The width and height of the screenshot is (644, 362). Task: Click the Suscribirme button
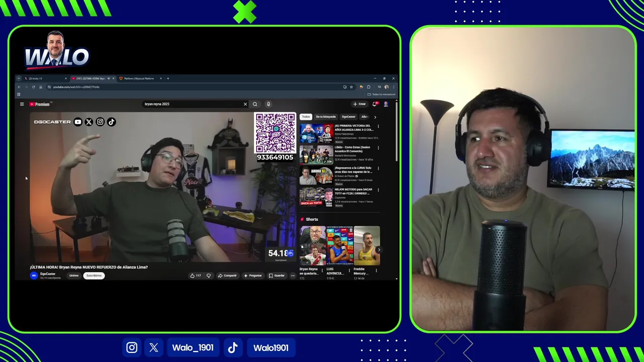[94, 276]
